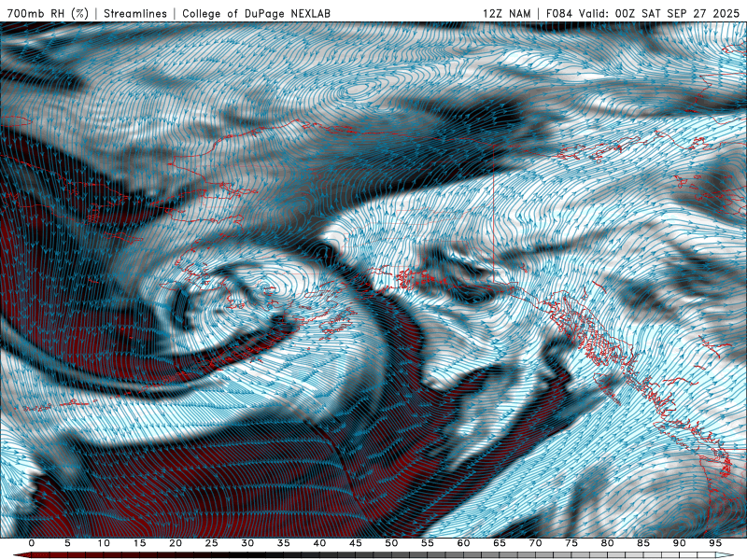Image resolution: width=747 pixels, height=560 pixels.
Task: Click the "85" legend number
Action: click(643, 543)
